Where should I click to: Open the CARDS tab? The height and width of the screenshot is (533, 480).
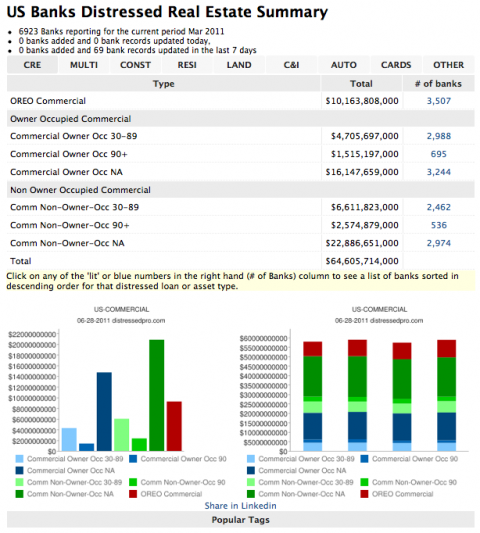click(x=396, y=65)
